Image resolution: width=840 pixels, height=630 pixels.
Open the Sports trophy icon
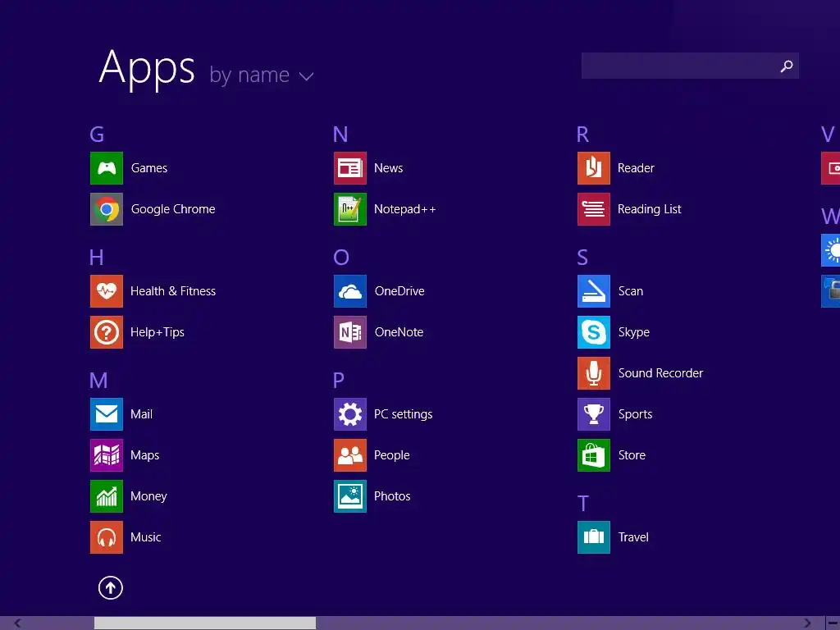coord(594,414)
